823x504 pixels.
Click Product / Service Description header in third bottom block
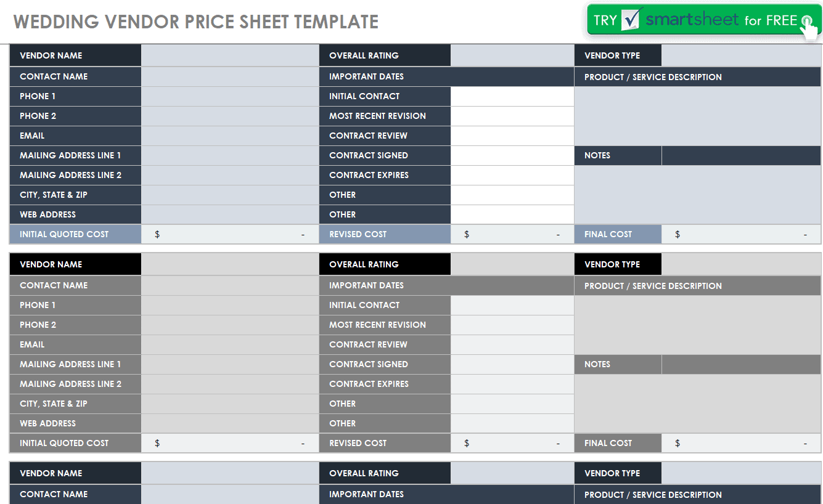pos(698,495)
